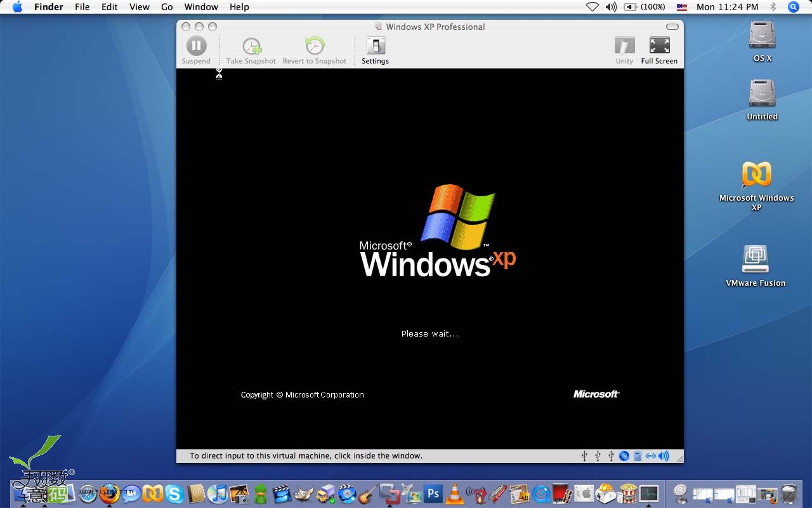Open the US flag input menu

pos(682,7)
